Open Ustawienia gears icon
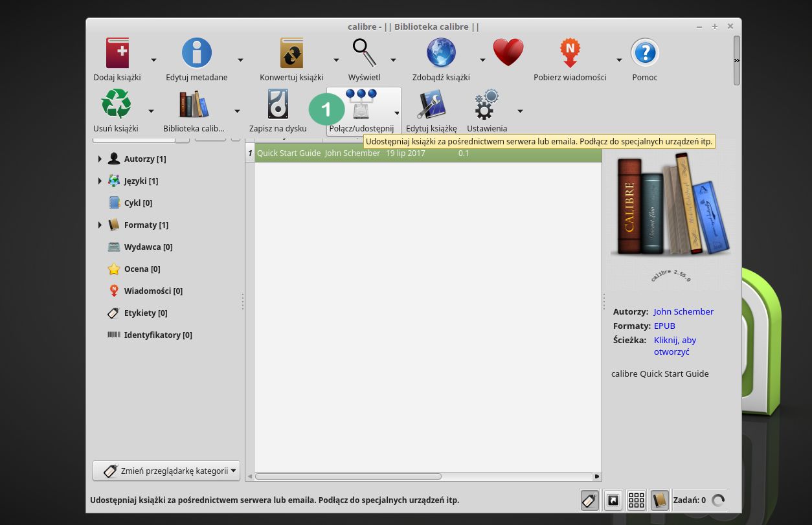The image size is (812, 525). pyautogui.click(x=487, y=104)
